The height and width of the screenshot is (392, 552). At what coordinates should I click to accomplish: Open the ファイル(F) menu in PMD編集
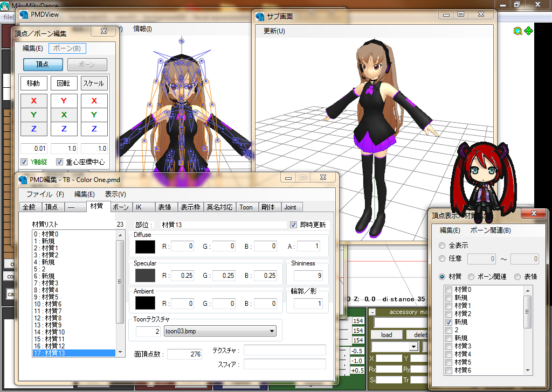(45, 194)
